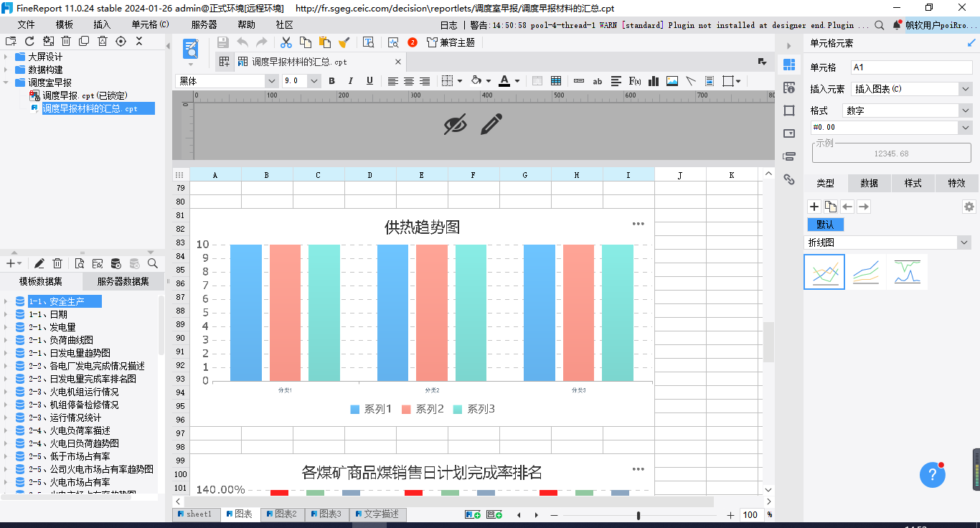
Task: Click the 日志 log button
Action: pyautogui.click(x=448, y=24)
